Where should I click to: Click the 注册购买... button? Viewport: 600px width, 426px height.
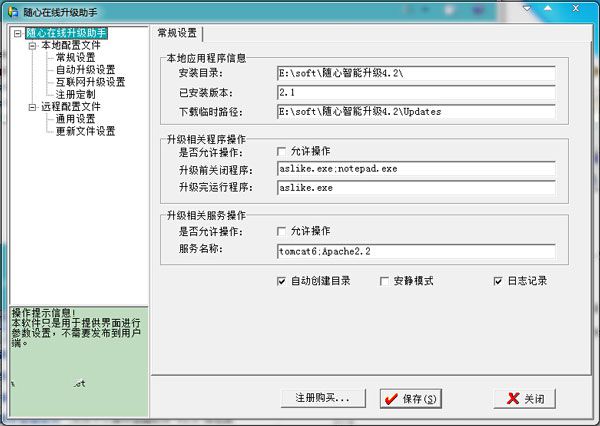322,398
